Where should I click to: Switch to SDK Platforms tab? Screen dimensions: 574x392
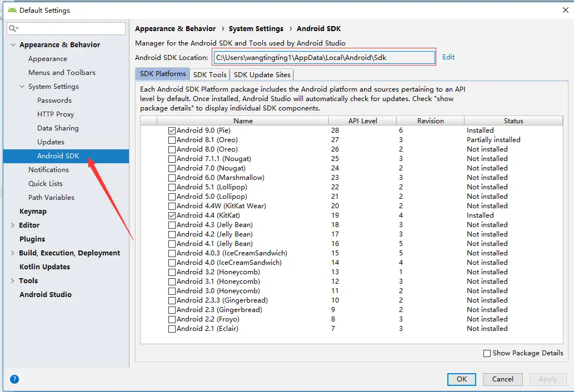click(x=163, y=74)
